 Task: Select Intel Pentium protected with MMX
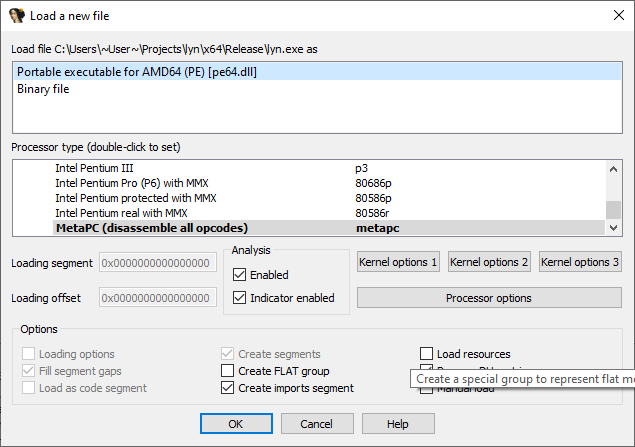pyautogui.click(x=135, y=198)
